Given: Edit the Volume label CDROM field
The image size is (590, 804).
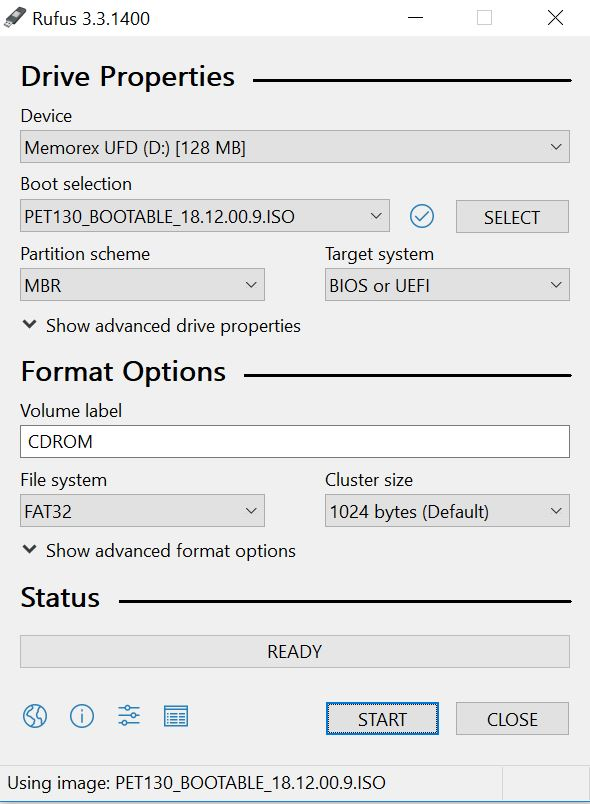Looking at the screenshot, I should 295,441.
